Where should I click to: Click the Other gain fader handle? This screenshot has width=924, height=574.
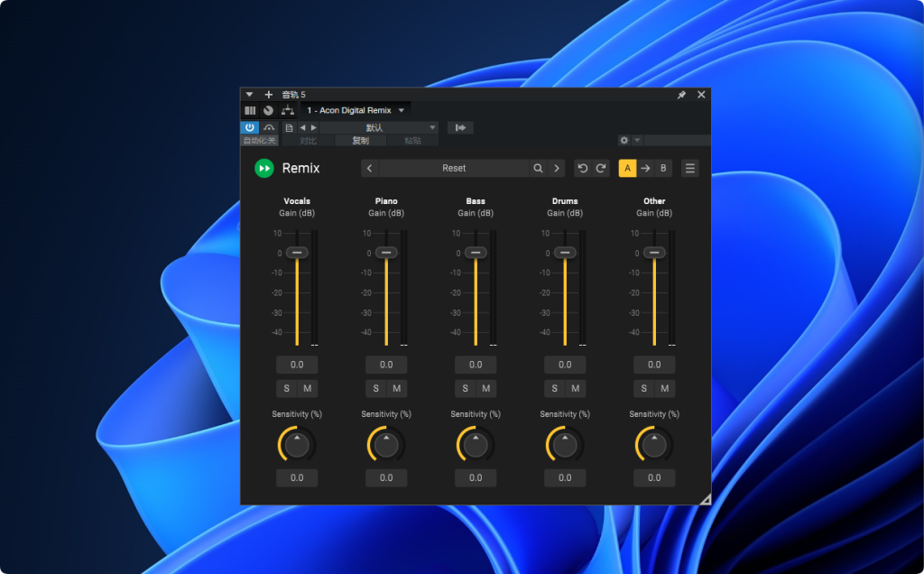click(x=654, y=252)
